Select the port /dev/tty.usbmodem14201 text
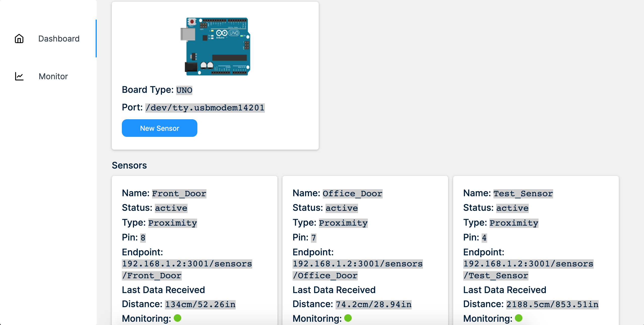 tap(205, 108)
